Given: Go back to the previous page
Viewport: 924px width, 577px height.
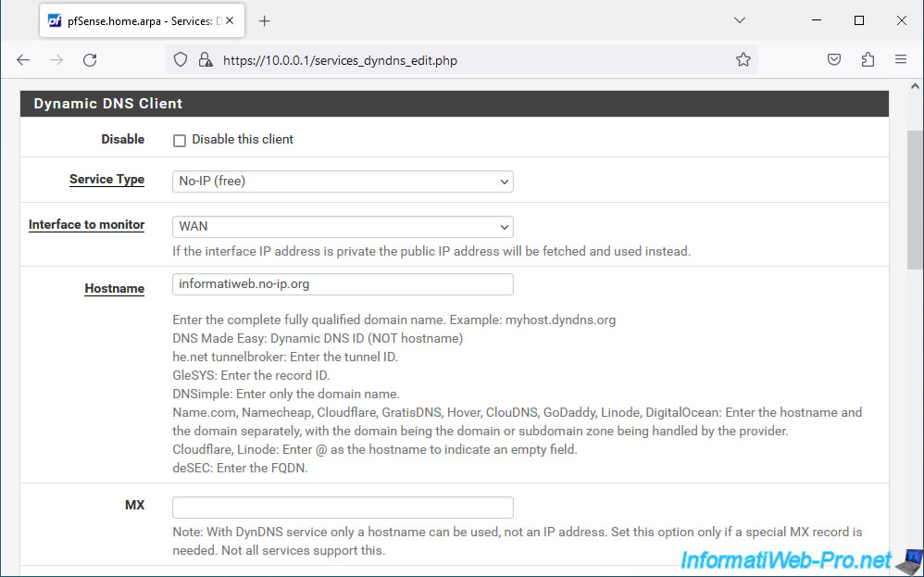Looking at the screenshot, I should pos(23,59).
